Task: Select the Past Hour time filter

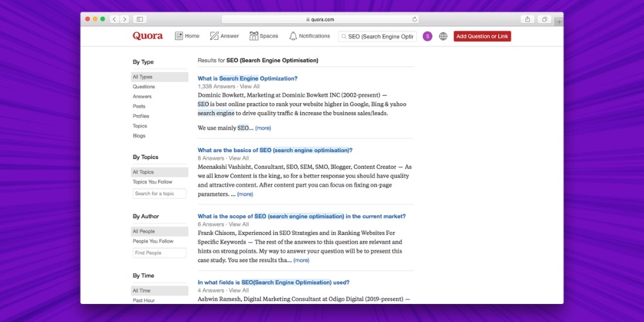Action: pyautogui.click(x=143, y=301)
